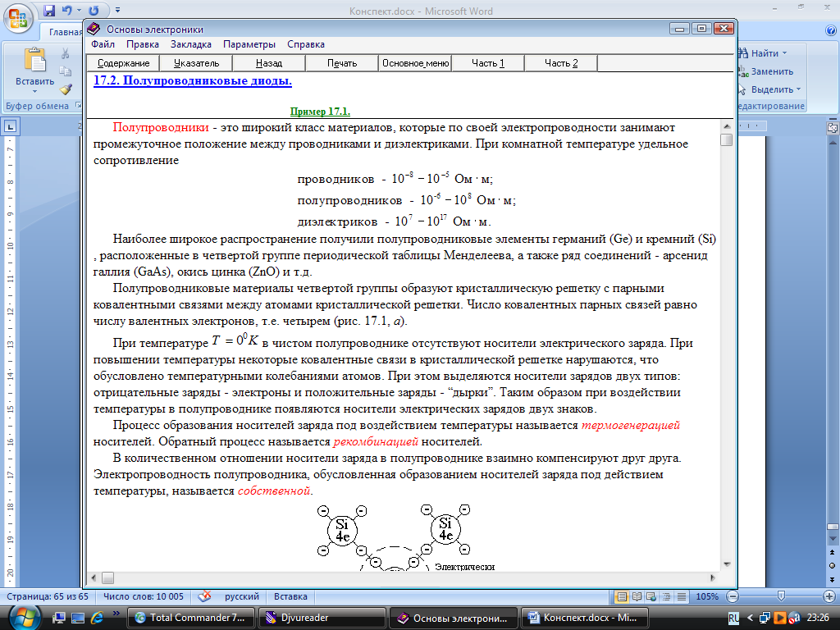Screen dimensions: 840x630
Task: Click the tab selector at ruler corner
Action: (x=10, y=127)
